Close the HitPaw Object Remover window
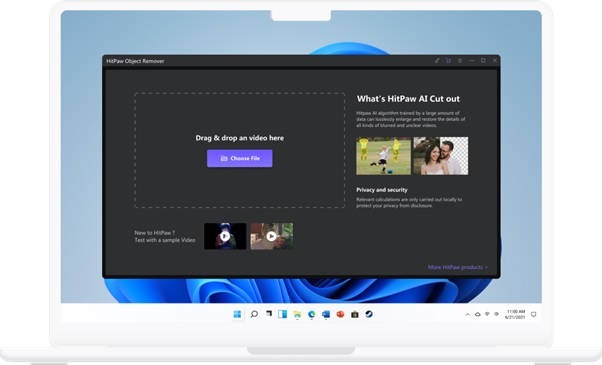 tap(495, 61)
